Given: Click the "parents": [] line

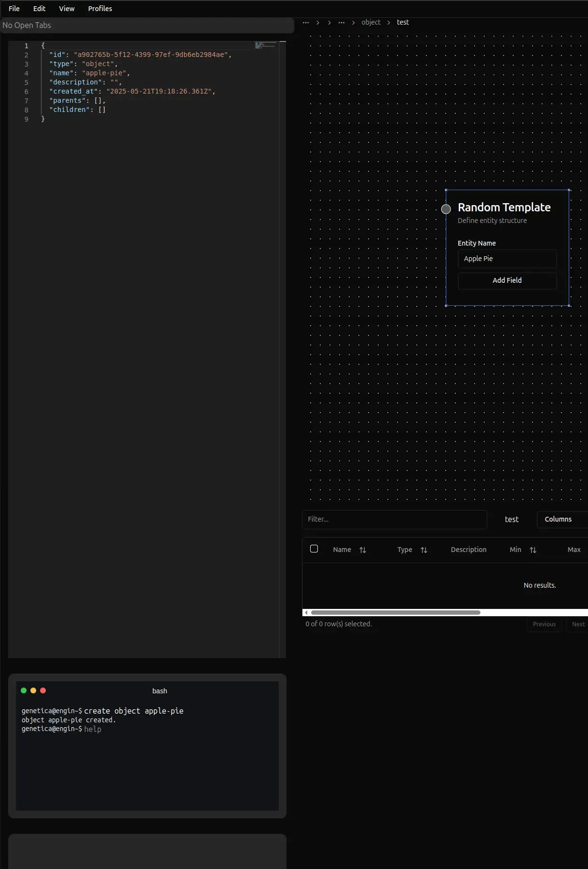Looking at the screenshot, I should [x=77, y=101].
